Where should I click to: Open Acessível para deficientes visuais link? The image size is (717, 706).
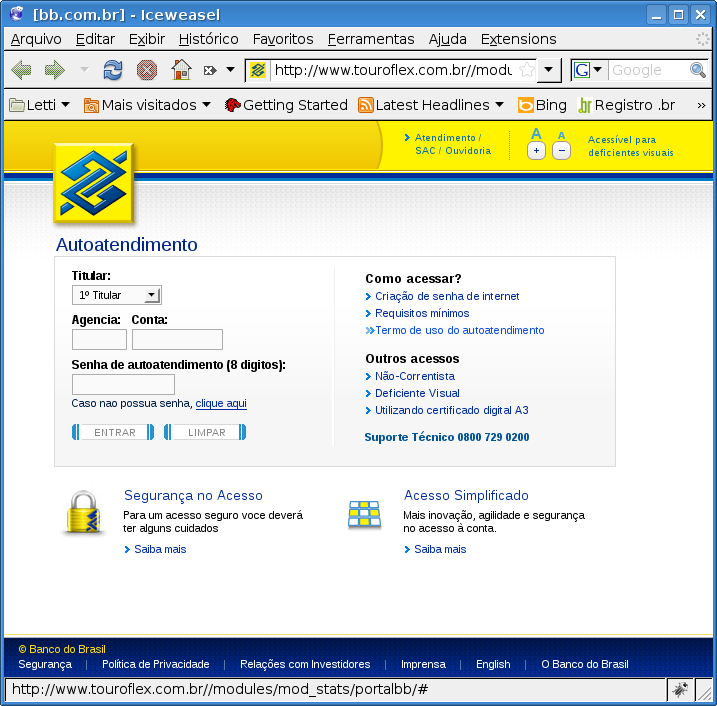631,146
